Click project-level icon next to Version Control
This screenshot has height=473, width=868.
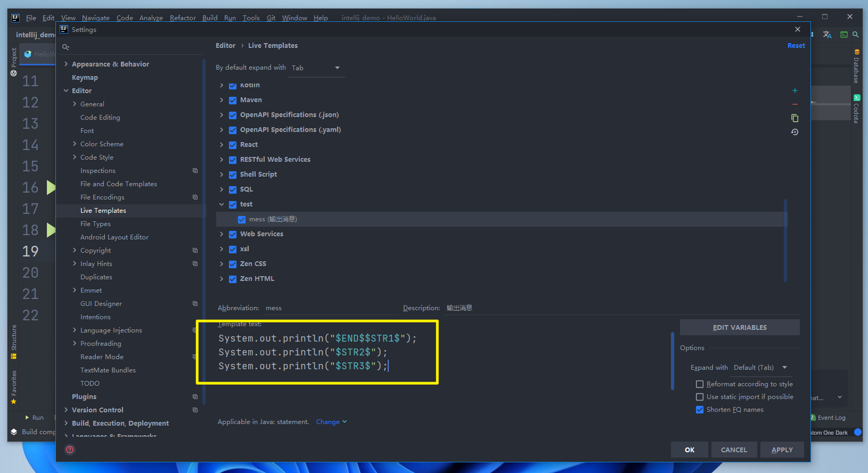click(x=195, y=410)
